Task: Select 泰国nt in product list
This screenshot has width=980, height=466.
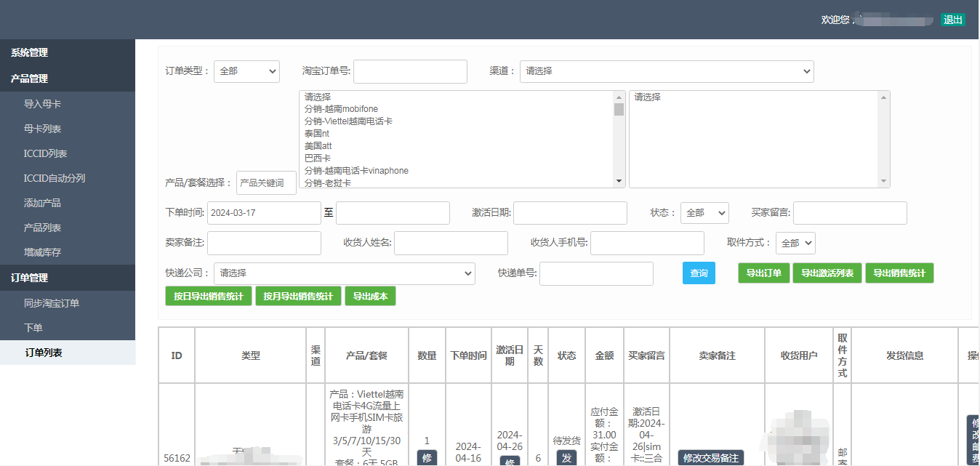Action: [x=317, y=134]
